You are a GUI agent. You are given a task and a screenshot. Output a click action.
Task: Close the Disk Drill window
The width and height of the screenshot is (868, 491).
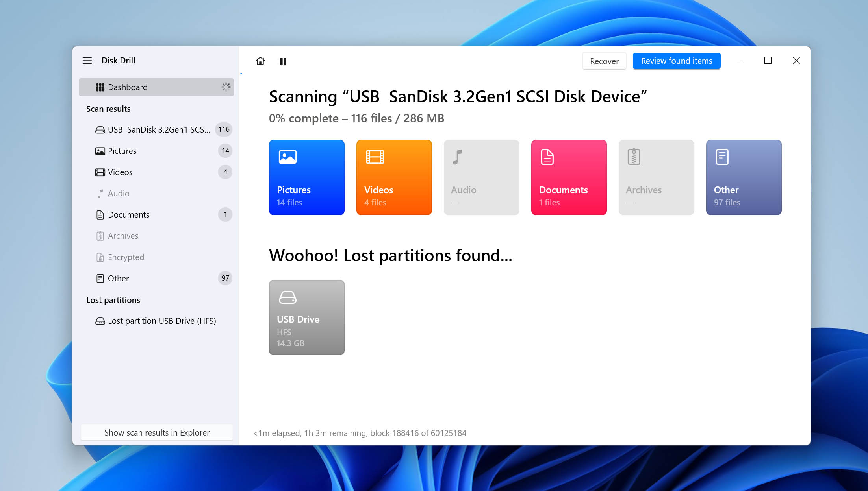click(x=796, y=61)
